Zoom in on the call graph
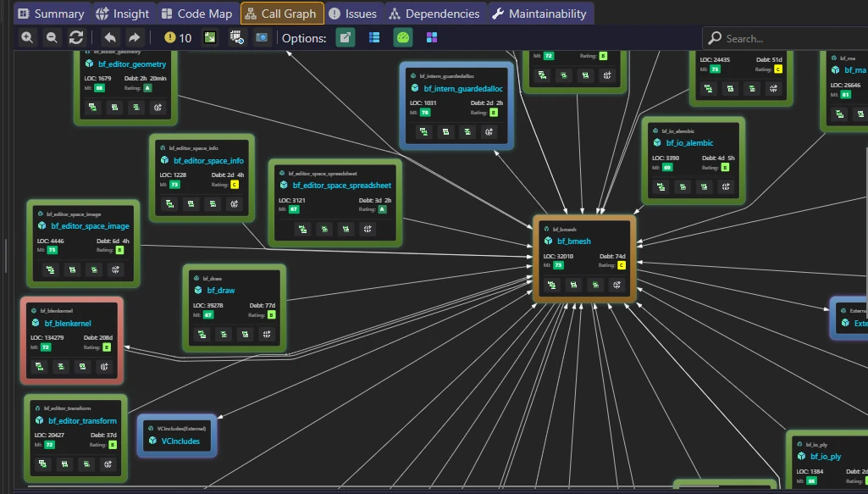 [x=27, y=37]
